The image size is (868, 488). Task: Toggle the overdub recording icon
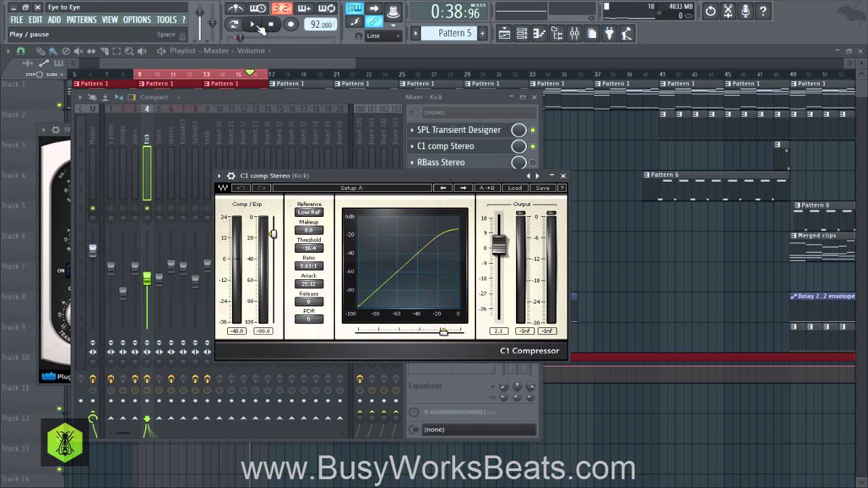tap(304, 8)
